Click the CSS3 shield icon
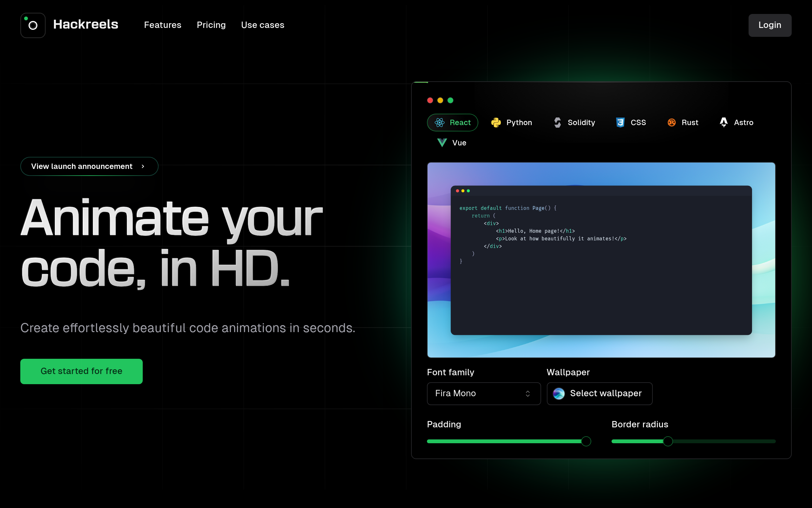812x508 pixels. (620, 123)
